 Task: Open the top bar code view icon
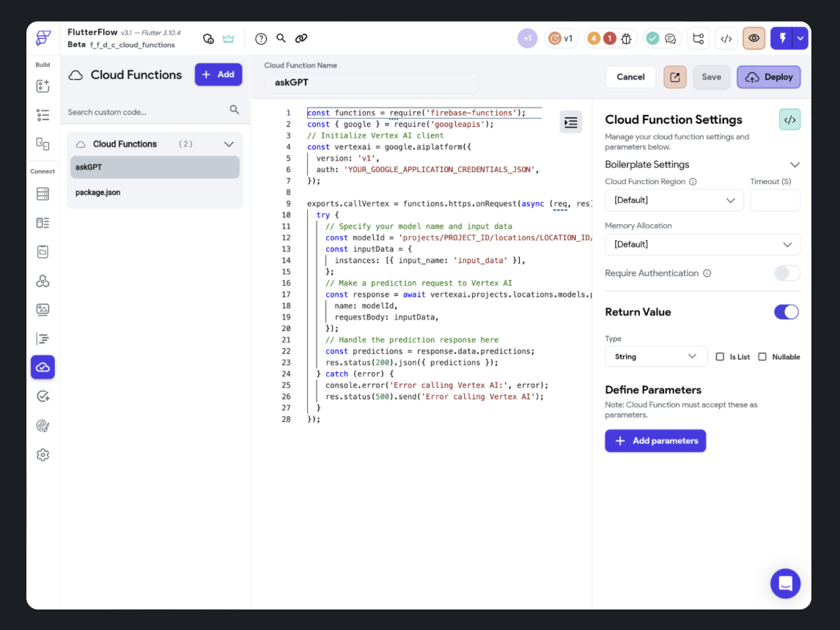(x=726, y=39)
